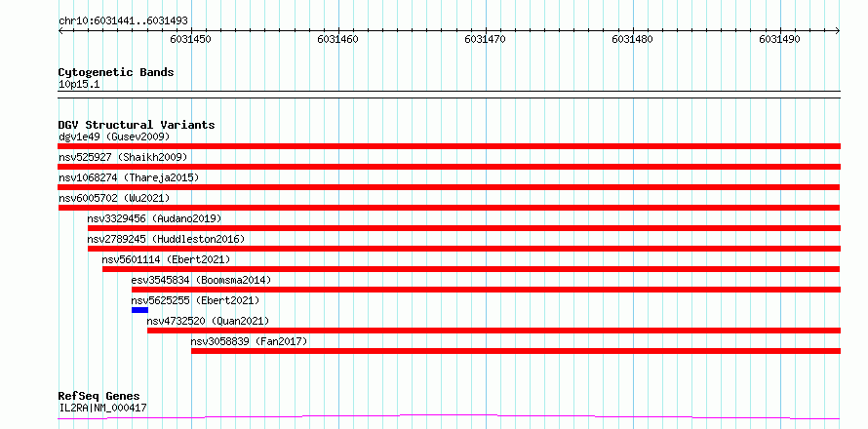The width and height of the screenshot is (868, 429).
Task: Click the chr10:6031441..6031493 region label
Action: [124, 21]
